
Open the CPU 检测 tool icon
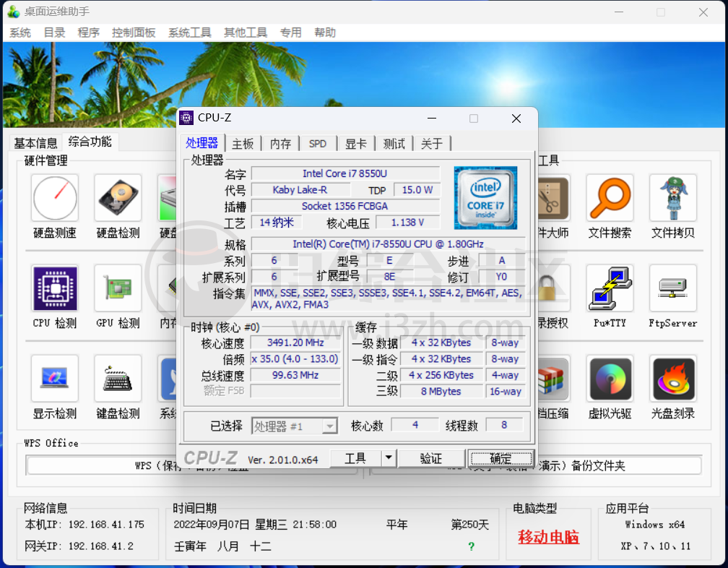coord(55,288)
